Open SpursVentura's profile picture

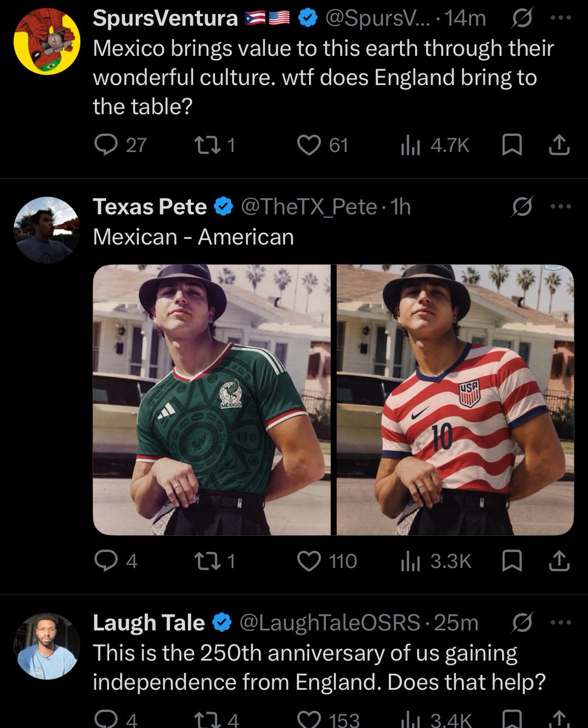(x=46, y=41)
